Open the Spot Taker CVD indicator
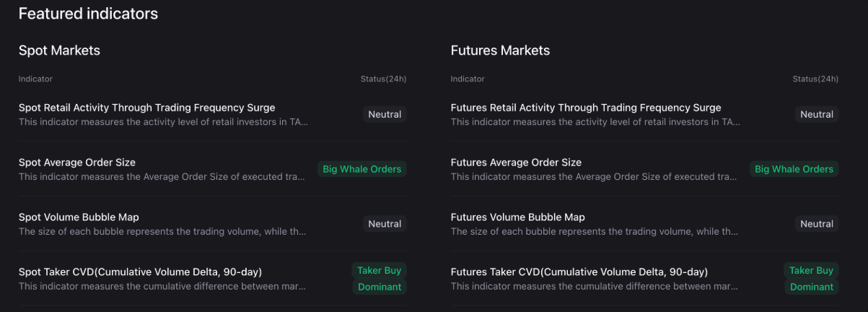 (x=140, y=272)
